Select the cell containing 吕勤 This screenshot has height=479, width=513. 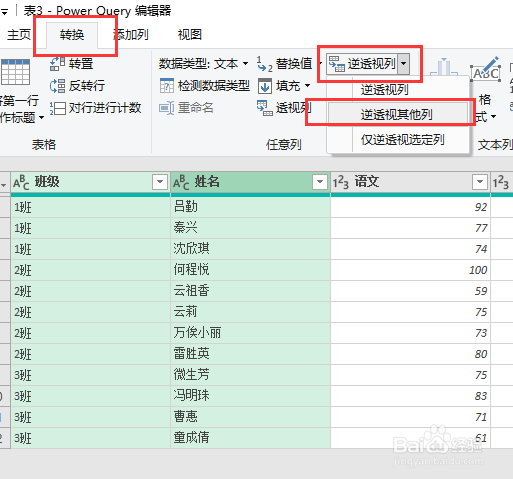[x=250, y=207]
